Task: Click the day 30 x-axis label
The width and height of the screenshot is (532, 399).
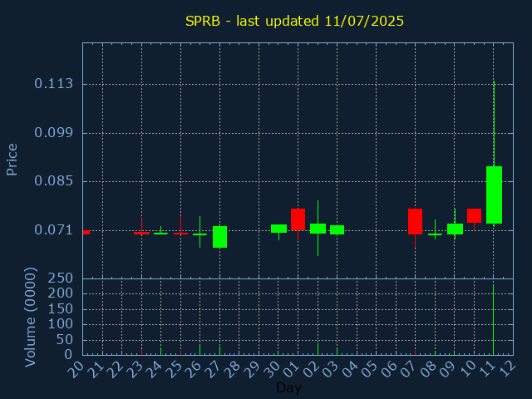Action: pyautogui.click(x=271, y=369)
